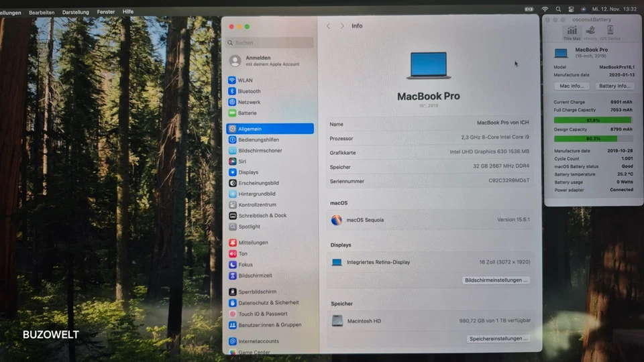Image resolution: width=644 pixels, height=362 pixels.
Task: Click Cycle Count value in coconutBattery
Action: (627, 158)
